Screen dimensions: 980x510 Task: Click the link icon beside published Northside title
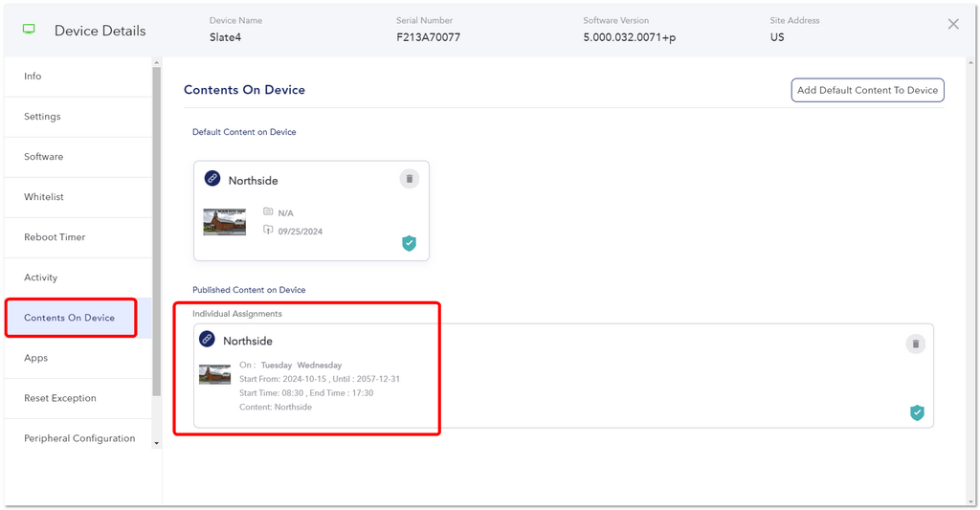[x=207, y=339]
